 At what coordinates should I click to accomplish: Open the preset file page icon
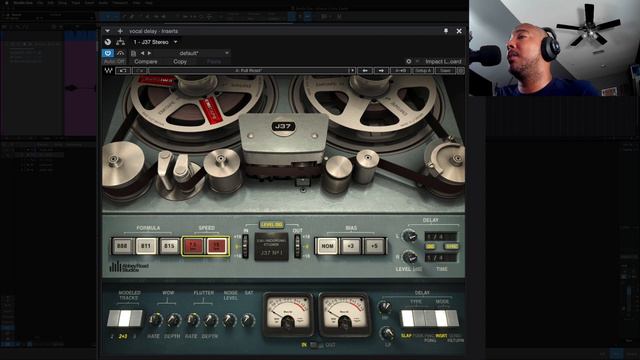coord(133,53)
